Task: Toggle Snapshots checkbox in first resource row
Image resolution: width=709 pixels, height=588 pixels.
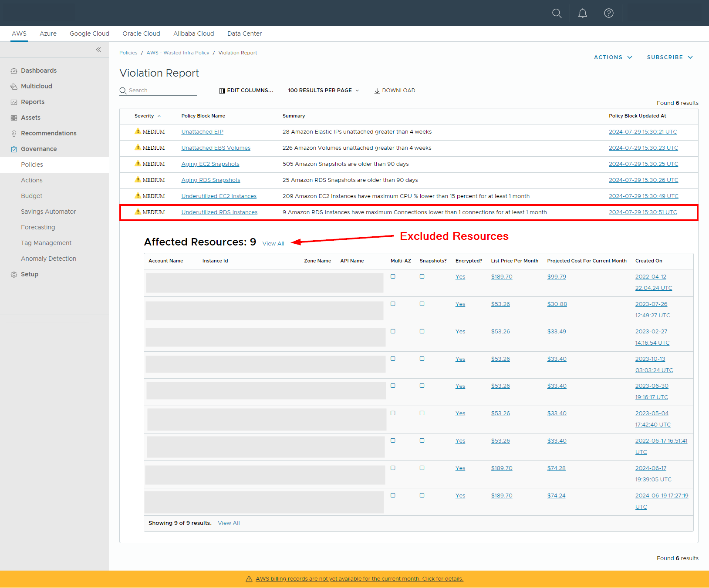Action: pos(422,276)
